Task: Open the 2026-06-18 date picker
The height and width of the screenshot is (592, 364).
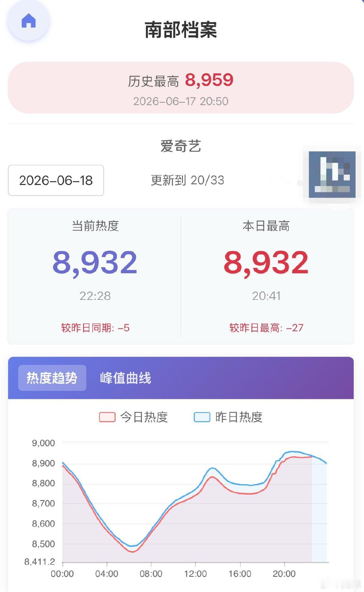Action: [x=56, y=180]
